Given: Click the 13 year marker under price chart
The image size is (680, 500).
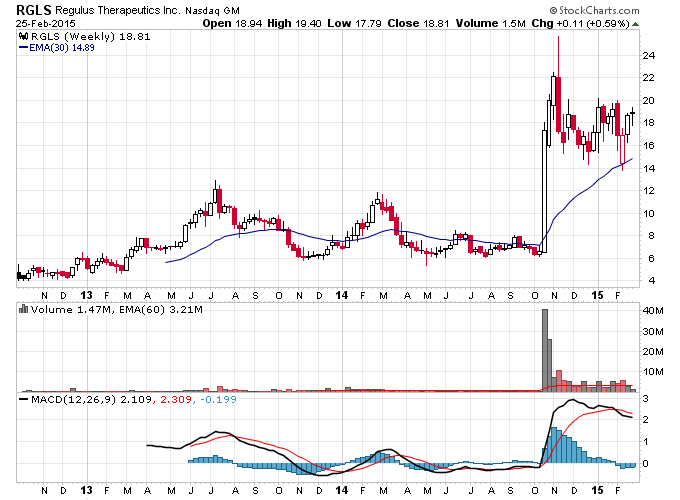Looking at the screenshot, I should [x=87, y=295].
